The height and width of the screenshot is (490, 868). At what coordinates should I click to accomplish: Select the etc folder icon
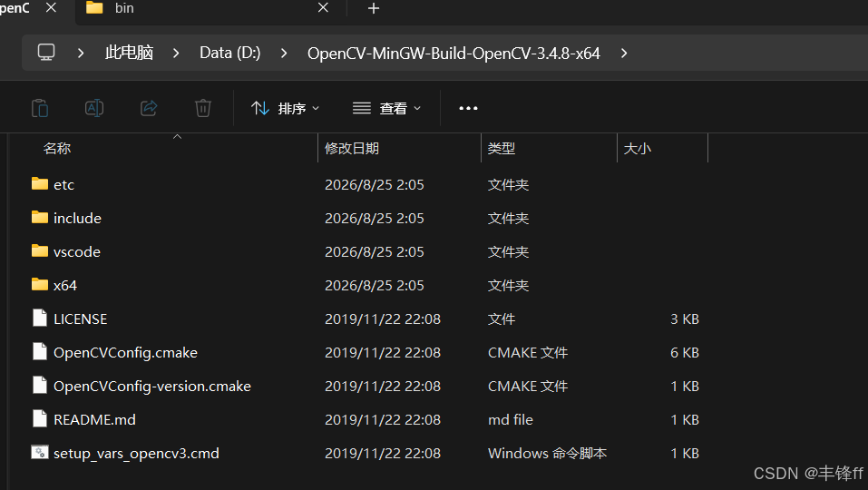(x=40, y=183)
